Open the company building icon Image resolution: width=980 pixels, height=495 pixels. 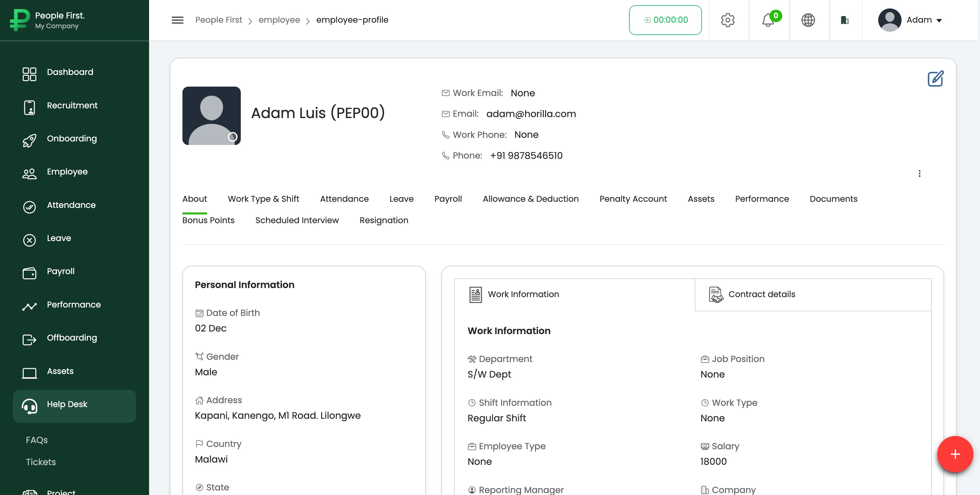845,20
